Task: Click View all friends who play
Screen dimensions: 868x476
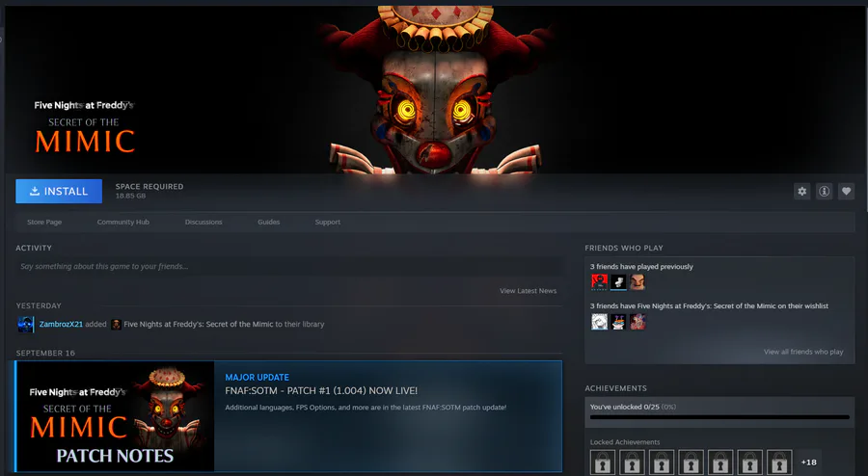Action: tap(803, 352)
